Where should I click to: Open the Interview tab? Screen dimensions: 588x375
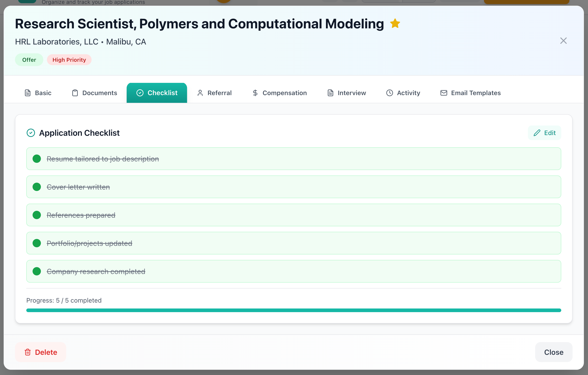pyautogui.click(x=347, y=93)
